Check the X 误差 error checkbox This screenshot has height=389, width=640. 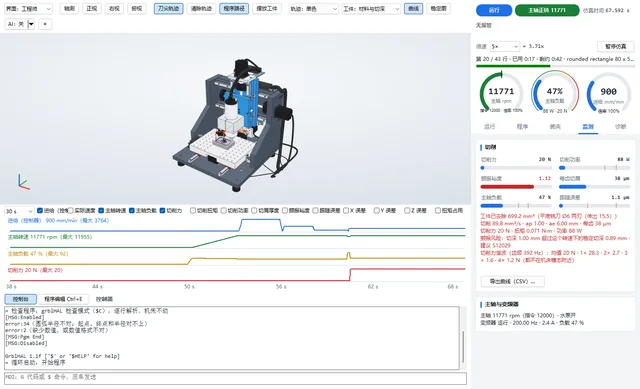coord(346,211)
